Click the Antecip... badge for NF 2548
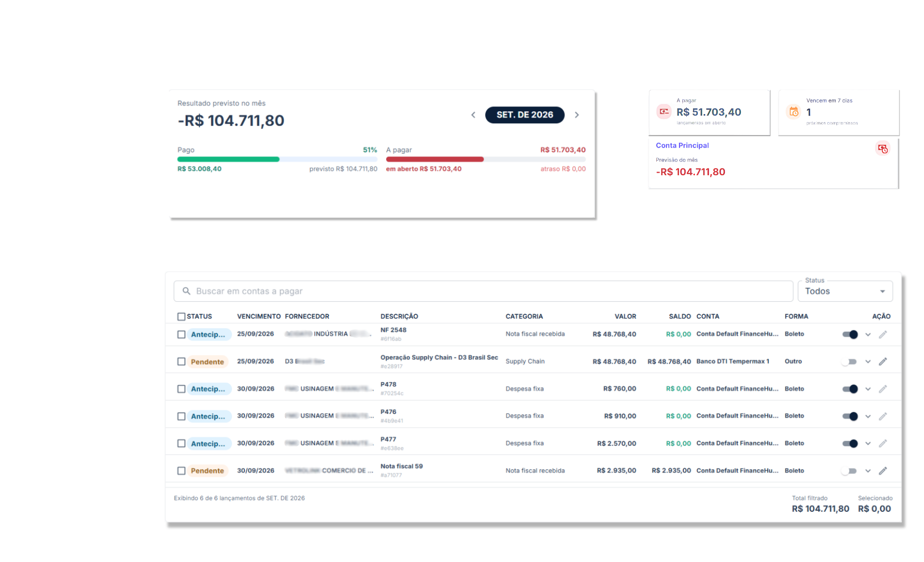The height and width of the screenshot is (562, 924). 209,334
